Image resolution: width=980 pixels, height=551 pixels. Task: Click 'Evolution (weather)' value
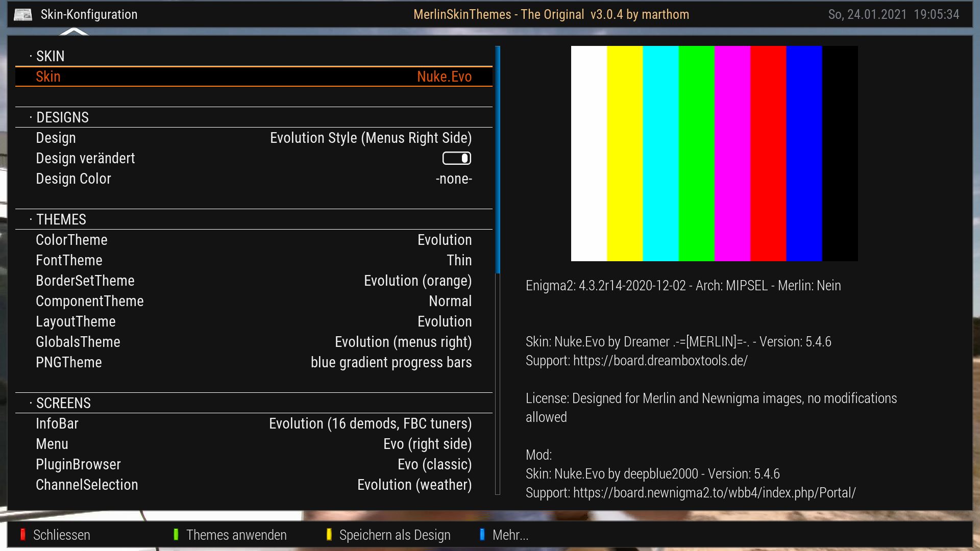(x=414, y=485)
